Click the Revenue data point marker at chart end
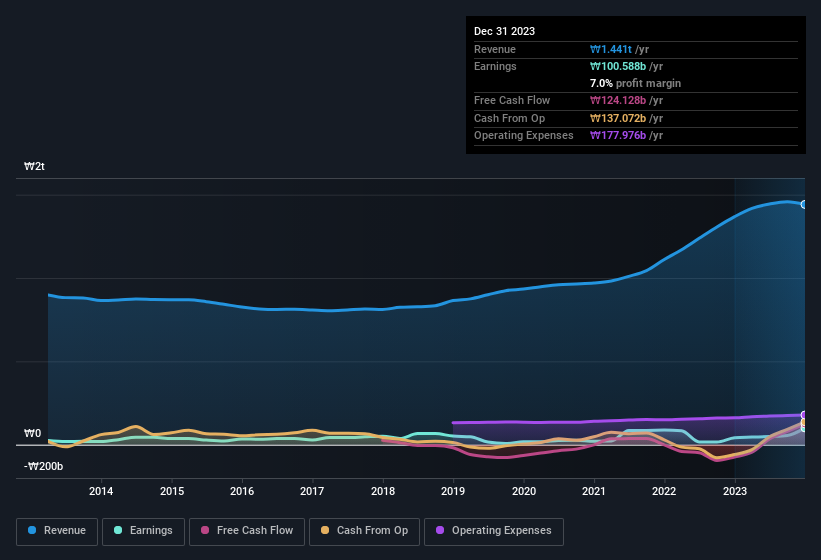The height and width of the screenshot is (560, 821). coord(804,205)
